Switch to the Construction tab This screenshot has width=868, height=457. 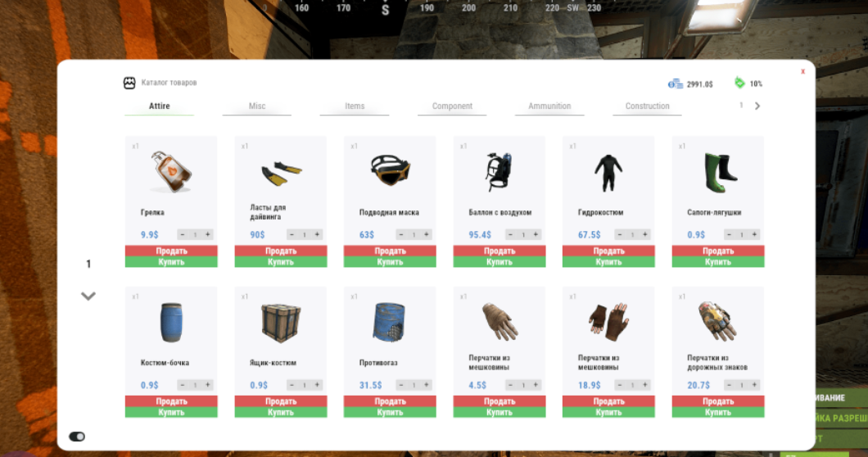(647, 106)
